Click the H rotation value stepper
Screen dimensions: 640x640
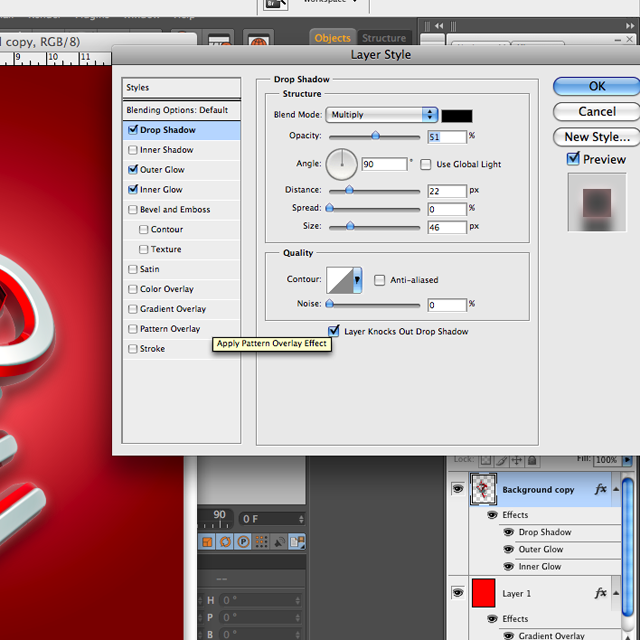298,600
